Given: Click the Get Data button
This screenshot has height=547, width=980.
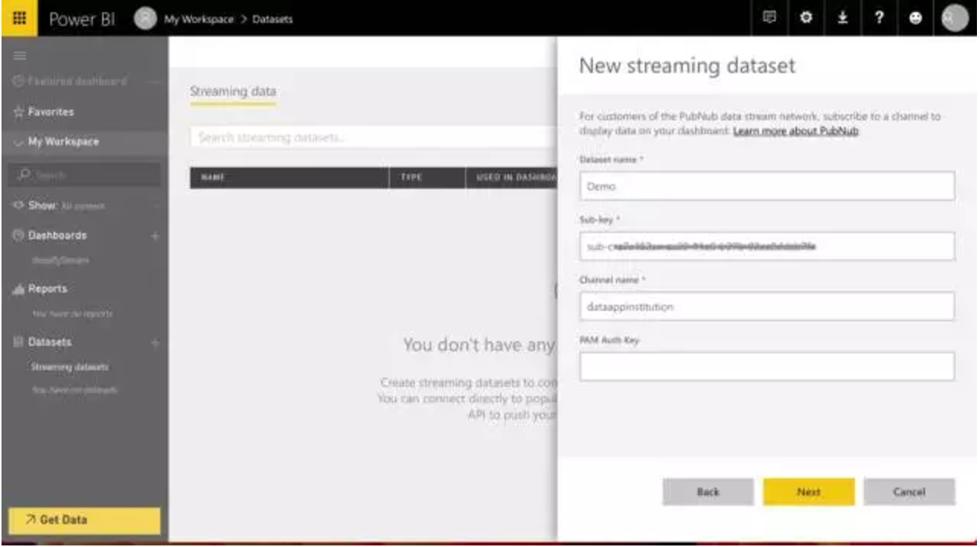Looking at the screenshot, I should 85,520.
